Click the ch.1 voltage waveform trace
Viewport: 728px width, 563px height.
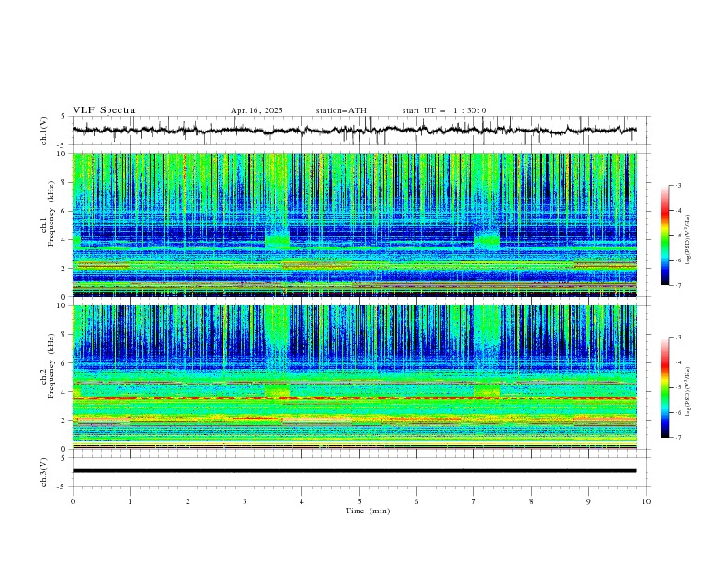click(354, 131)
